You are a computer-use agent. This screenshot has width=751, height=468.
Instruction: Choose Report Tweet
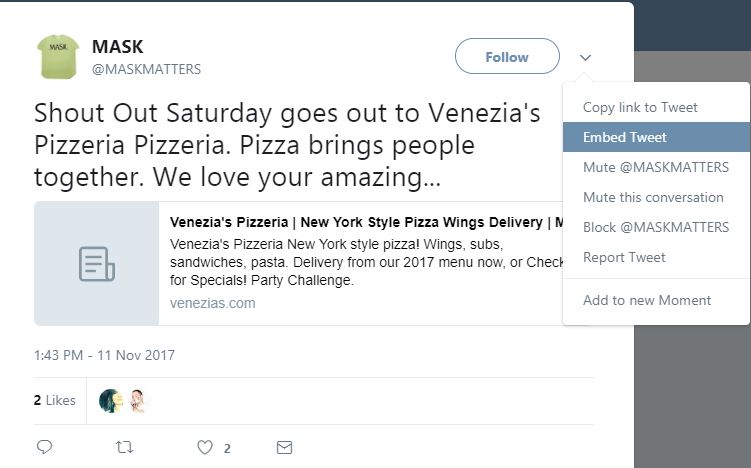(624, 257)
